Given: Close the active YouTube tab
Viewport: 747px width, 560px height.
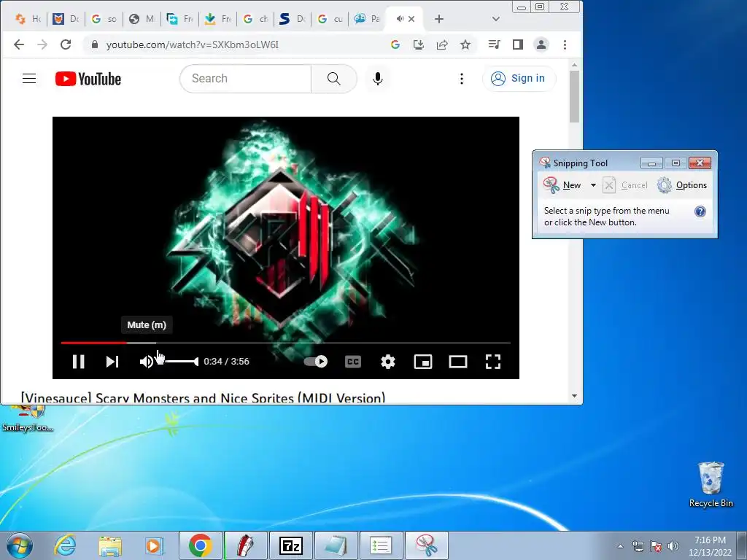Looking at the screenshot, I should click(411, 19).
